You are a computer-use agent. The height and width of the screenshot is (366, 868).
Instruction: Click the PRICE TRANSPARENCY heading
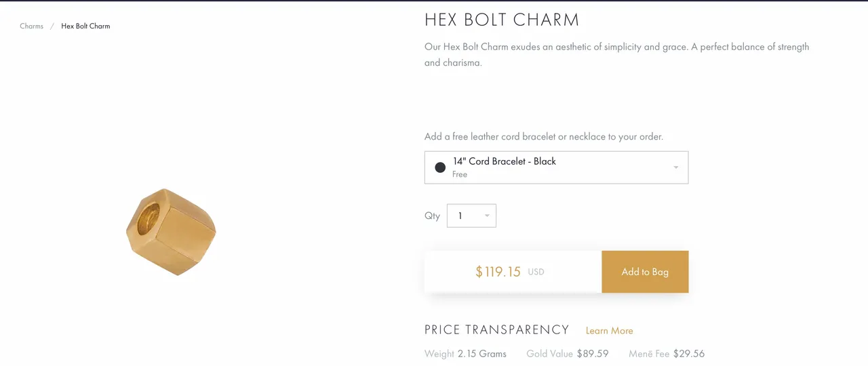click(x=496, y=330)
